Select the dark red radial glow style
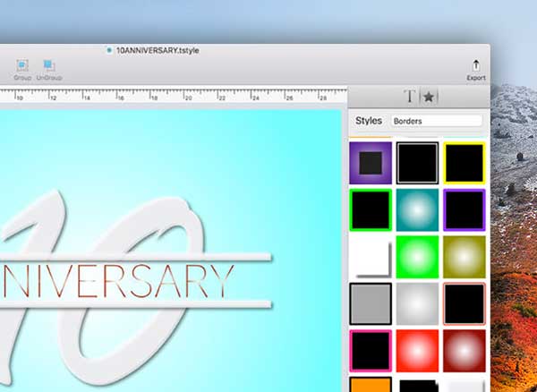 tap(464, 351)
